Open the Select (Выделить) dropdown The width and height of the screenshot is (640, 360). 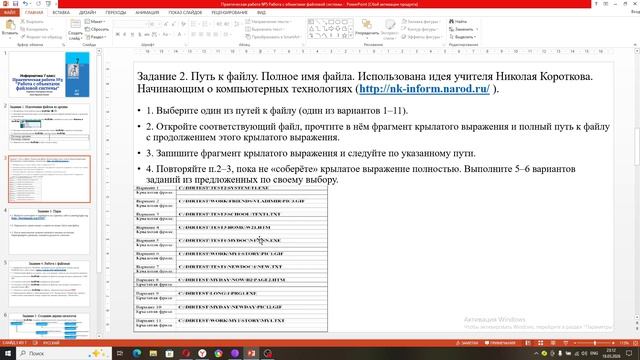[462, 37]
